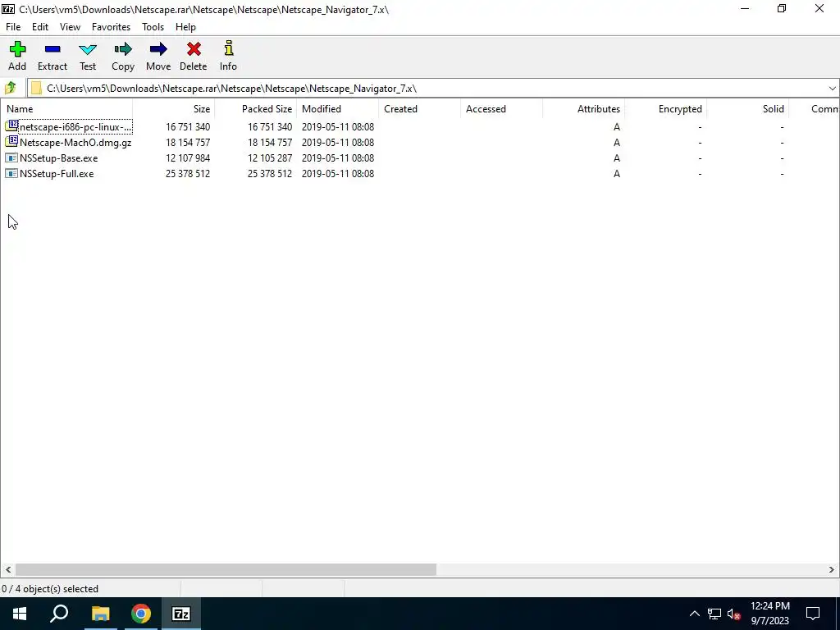Click status text 0 / 4 object(s) selected
The width and height of the screenshot is (840, 630).
click(50, 589)
